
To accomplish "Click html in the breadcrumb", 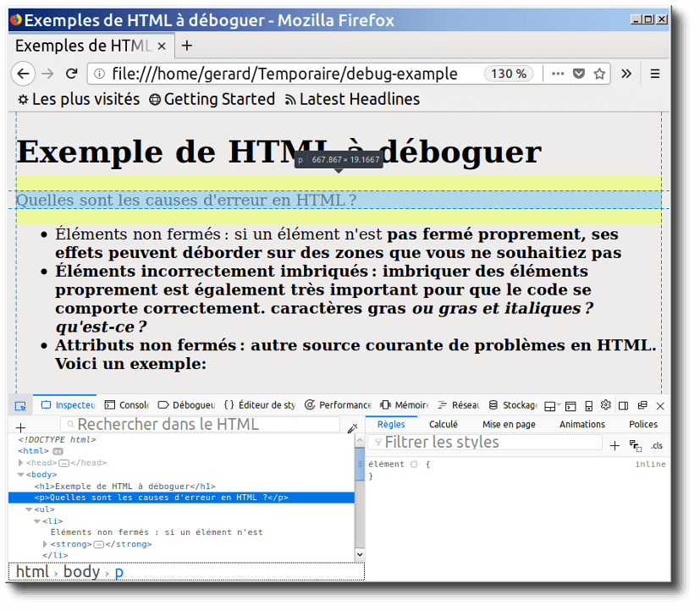I will click(32, 572).
